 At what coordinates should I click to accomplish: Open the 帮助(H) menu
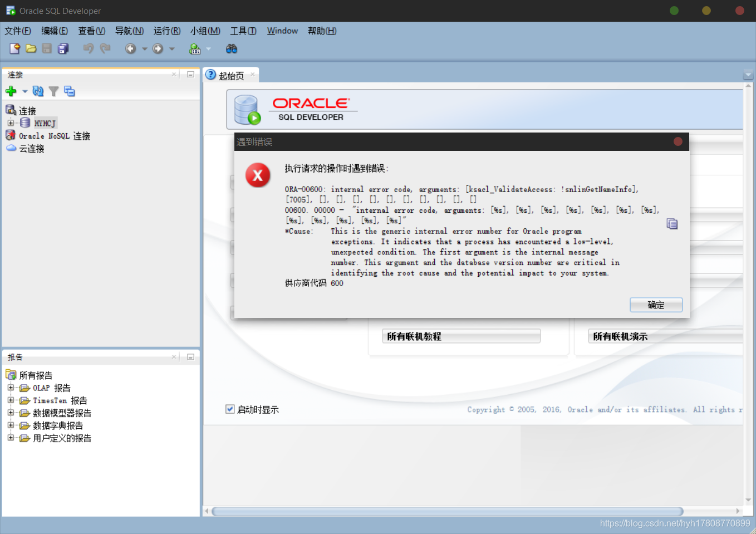click(322, 31)
